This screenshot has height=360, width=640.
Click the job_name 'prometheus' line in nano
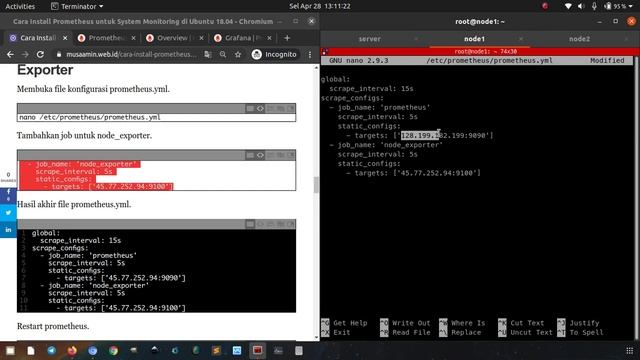coord(380,107)
